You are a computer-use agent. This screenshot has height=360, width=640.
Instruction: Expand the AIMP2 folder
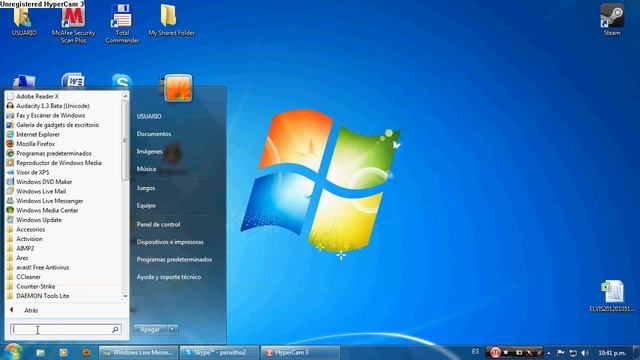tap(25, 248)
